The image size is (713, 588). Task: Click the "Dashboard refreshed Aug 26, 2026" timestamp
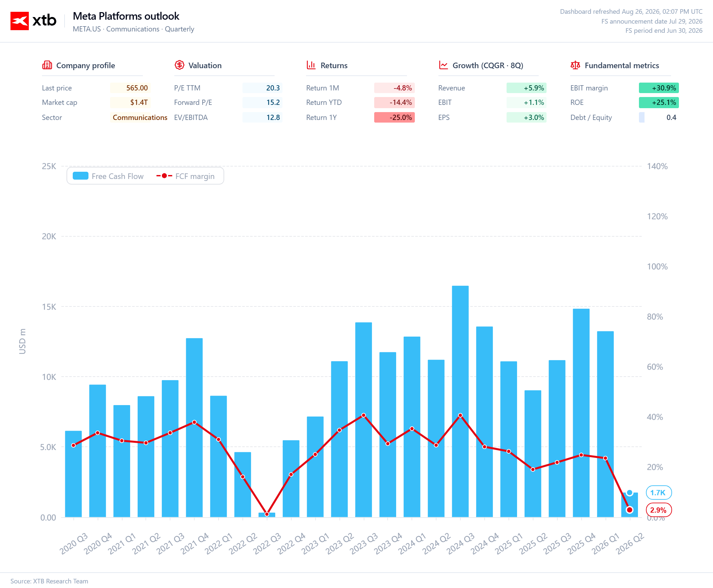point(631,11)
